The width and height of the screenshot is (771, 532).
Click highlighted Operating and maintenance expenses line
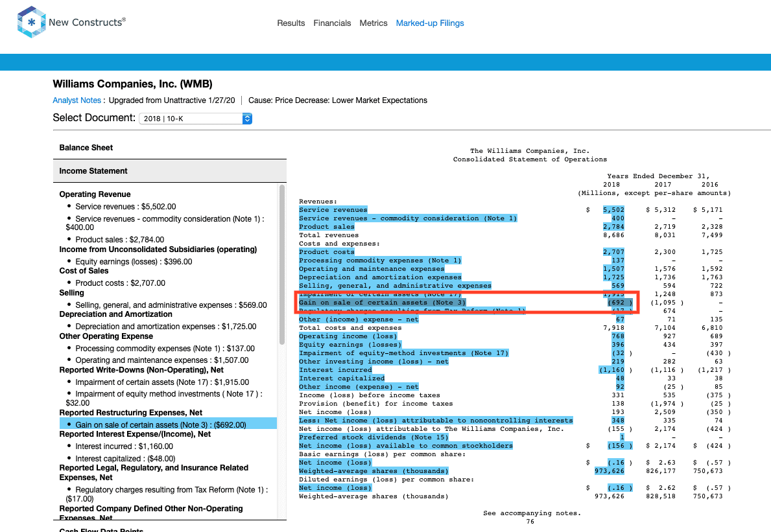[x=372, y=269]
